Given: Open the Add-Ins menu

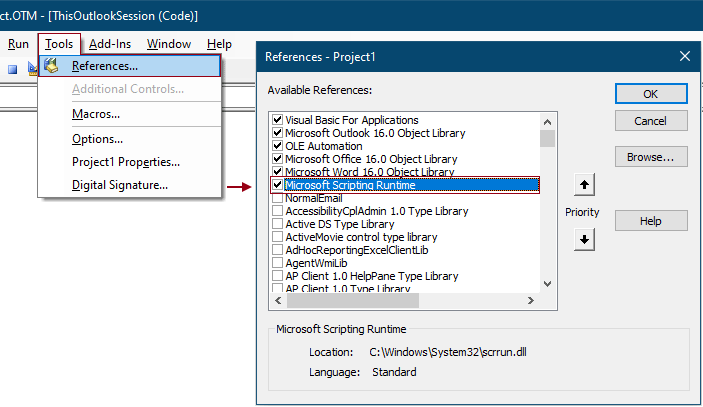Looking at the screenshot, I should click(x=110, y=44).
